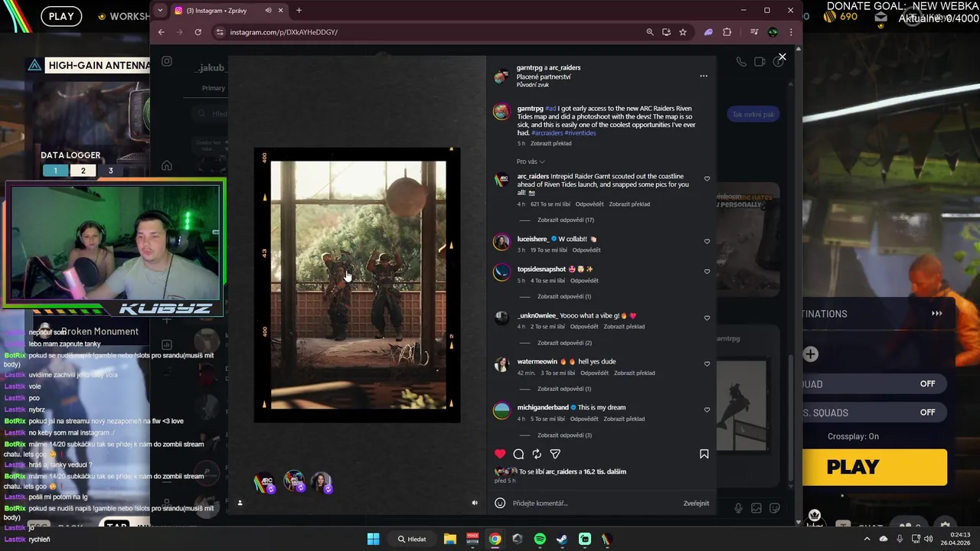Share post with the paper plane icon
This screenshot has height=551, width=980.
[x=555, y=454]
